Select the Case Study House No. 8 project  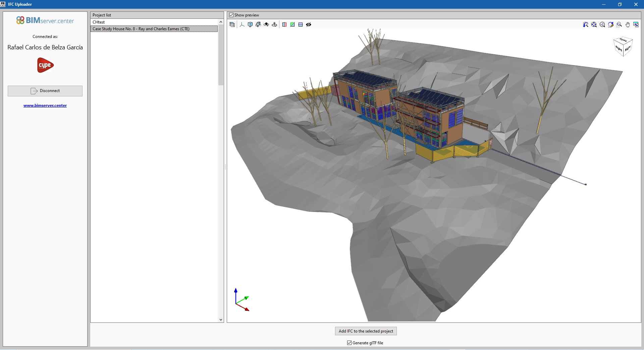(x=141, y=29)
